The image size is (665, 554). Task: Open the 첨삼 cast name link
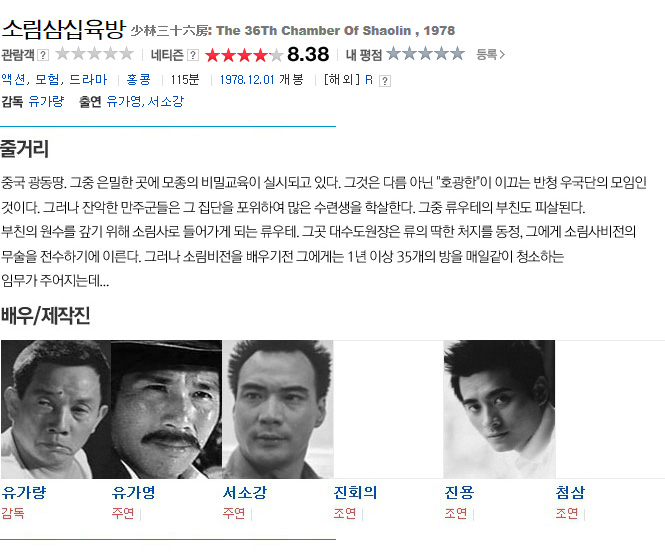[x=570, y=492]
